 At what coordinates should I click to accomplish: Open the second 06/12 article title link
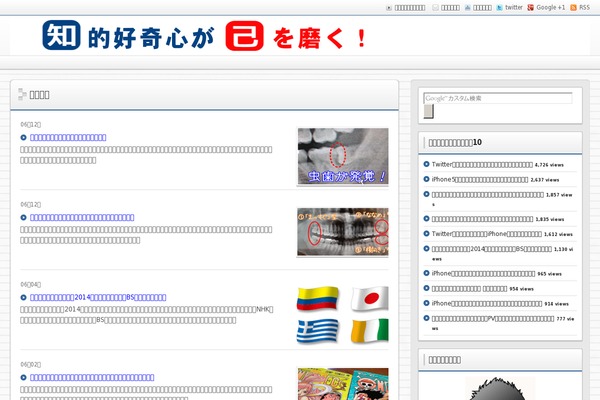tap(82, 217)
